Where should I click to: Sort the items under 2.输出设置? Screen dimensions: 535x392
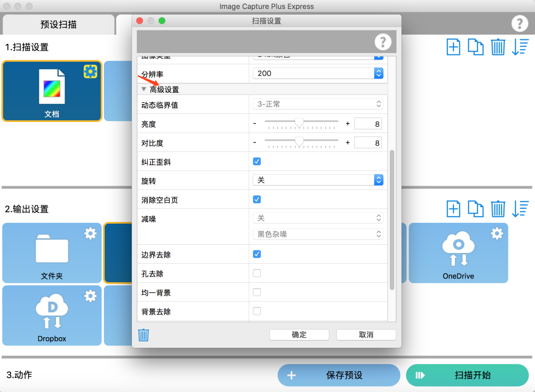pos(520,209)
